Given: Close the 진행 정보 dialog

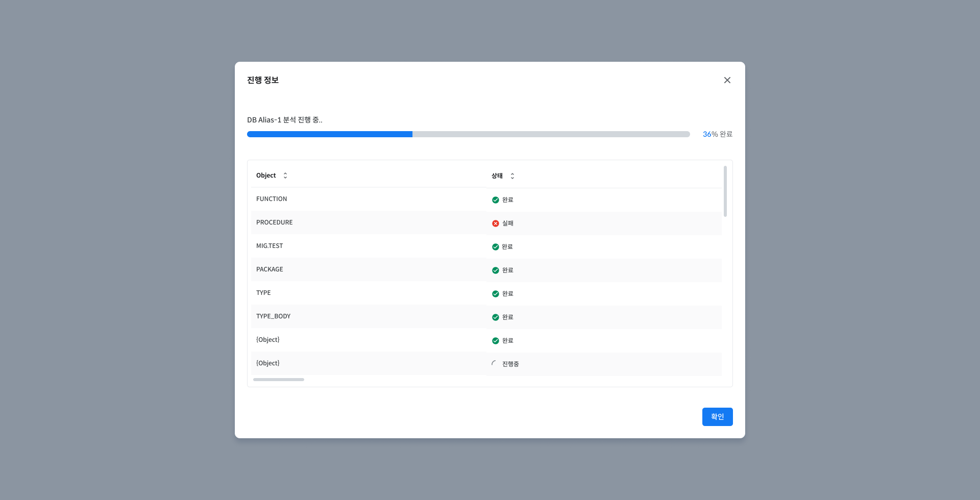Looking at the screenshot, I should 727,80.
